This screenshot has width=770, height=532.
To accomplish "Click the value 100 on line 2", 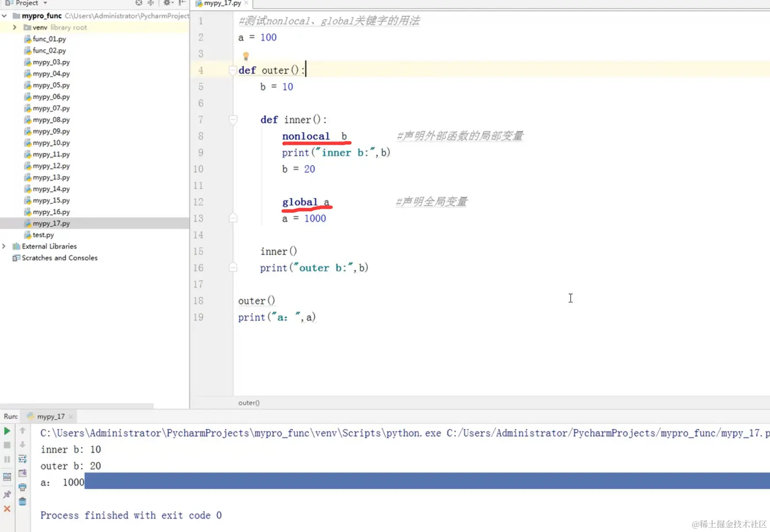I will 269,38.
